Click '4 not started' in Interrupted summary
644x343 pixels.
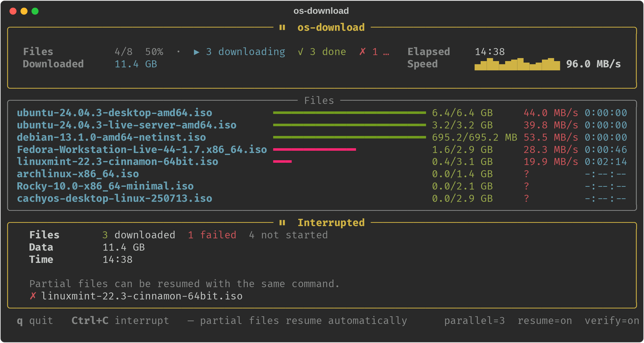[x=288, y=235]
